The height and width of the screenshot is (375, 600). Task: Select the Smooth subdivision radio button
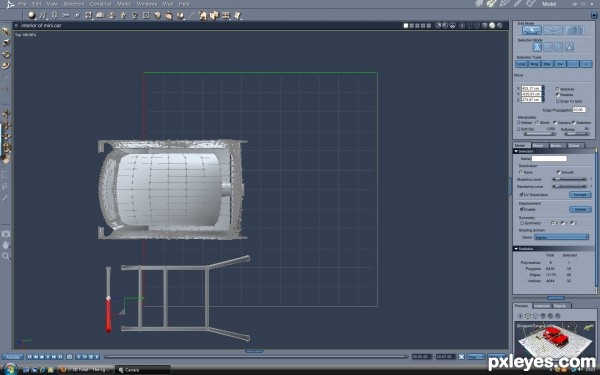point(558,172)
